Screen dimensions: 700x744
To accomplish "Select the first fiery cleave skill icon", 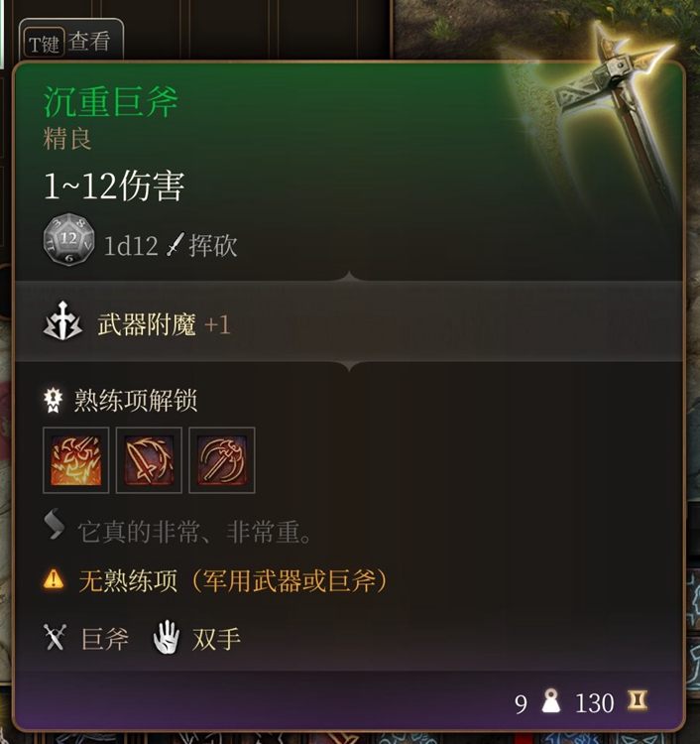I will 76,460.
